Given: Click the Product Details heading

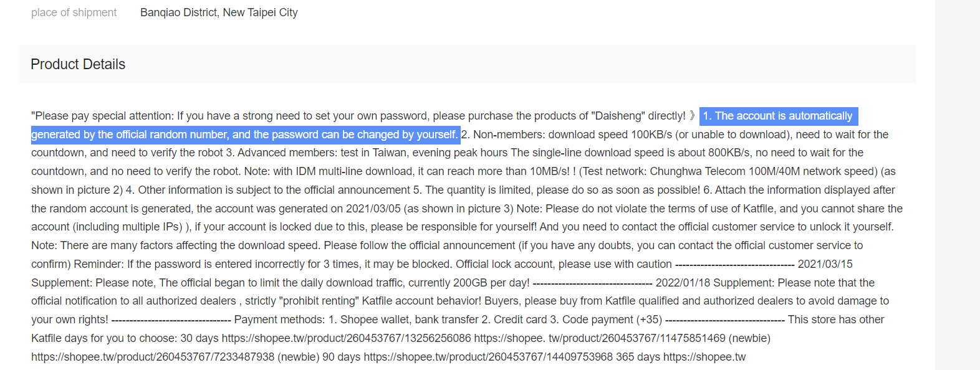Looking at the screenshot, I should [x=78, y=64].
